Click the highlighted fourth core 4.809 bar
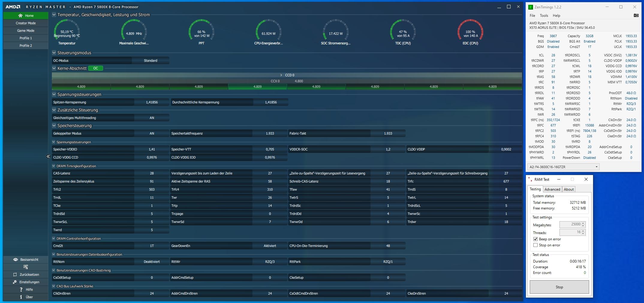The height and width of the screenshot is (303, 644). pyautogui.click(x=258, y=87)
